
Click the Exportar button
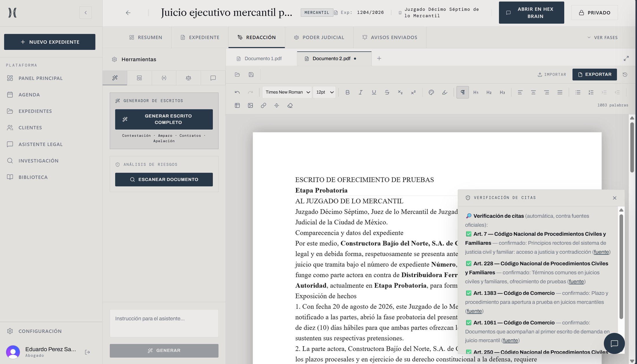point(594,74)
